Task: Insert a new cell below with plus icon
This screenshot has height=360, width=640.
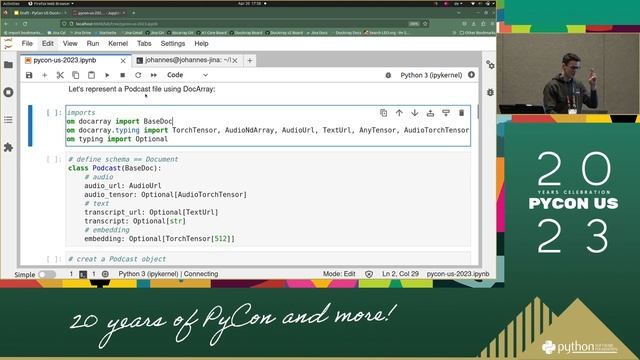Action: click(44, 75)
